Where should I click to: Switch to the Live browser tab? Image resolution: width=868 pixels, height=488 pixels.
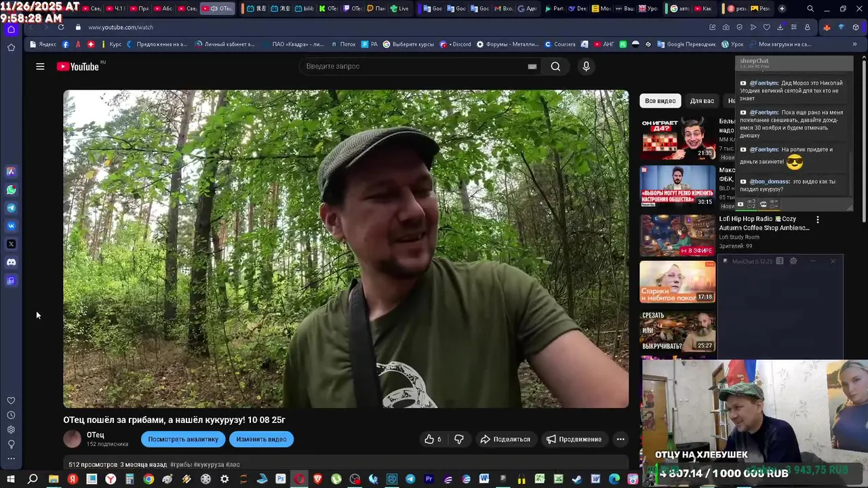point(400,9)
